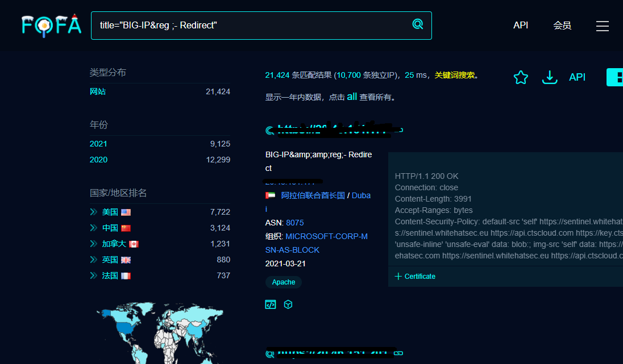Click the 中国 country name
The height and width of the screenshot is (364, 623).
point(110,228)
